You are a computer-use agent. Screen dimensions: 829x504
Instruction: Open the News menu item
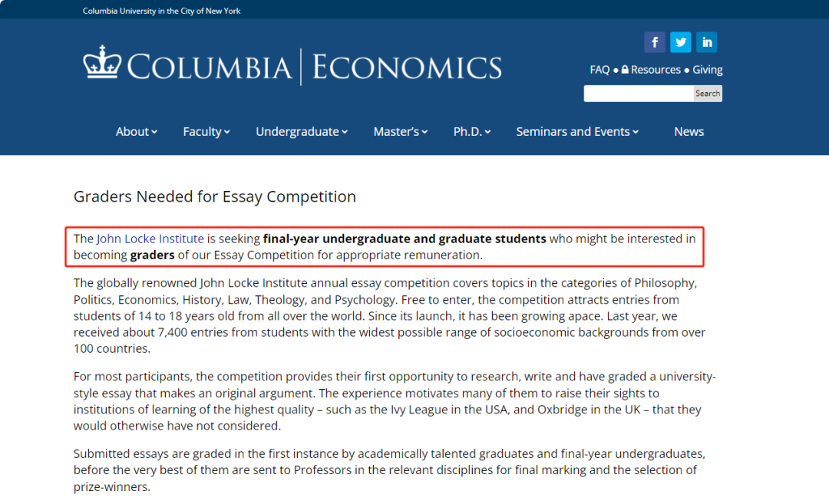(689, 131)
